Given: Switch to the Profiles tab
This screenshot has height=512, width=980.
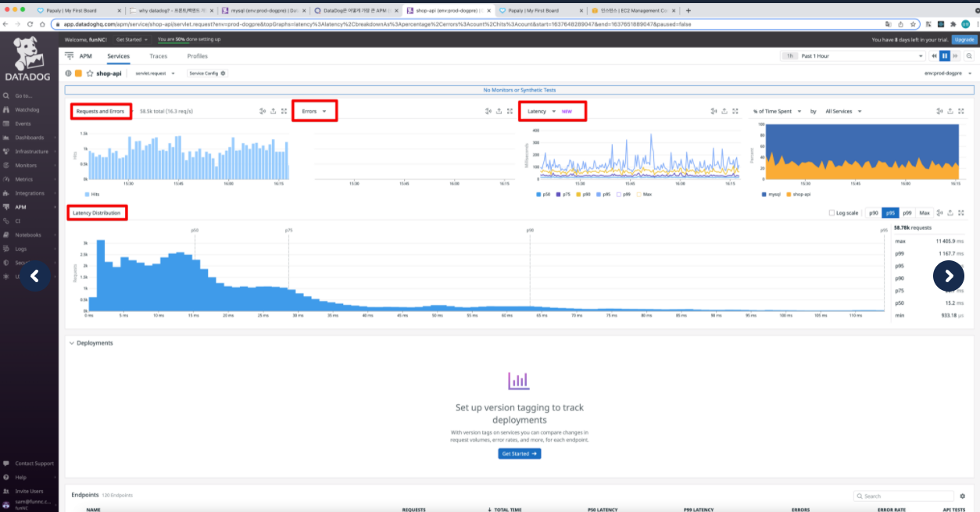Looking at the screenshot, I should [x=198, y=56].
